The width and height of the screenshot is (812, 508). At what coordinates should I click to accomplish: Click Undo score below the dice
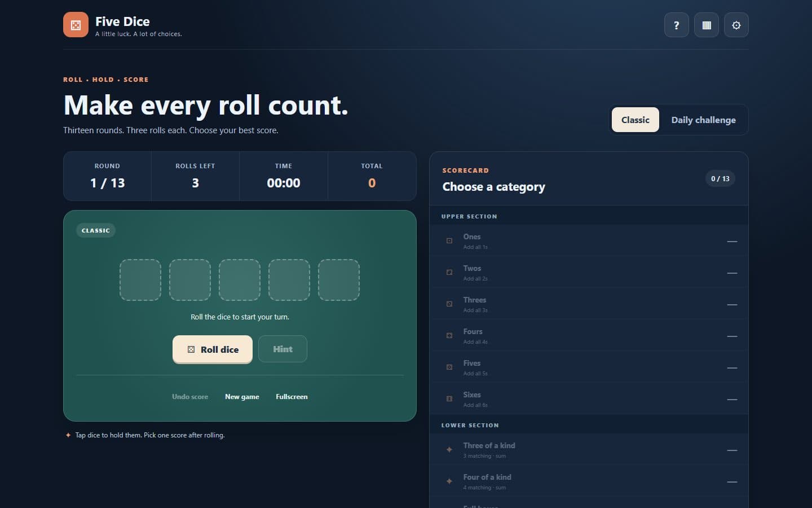click(190, 397)
